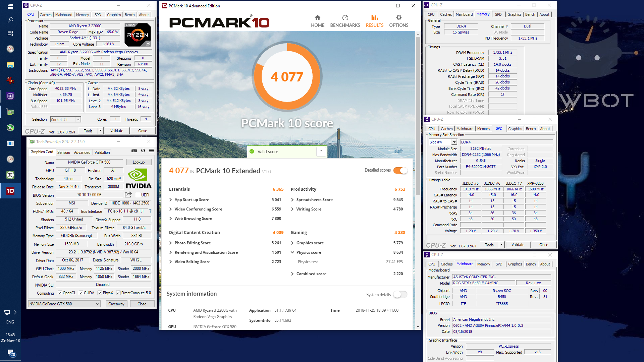
Task: Click Tools button in SPD CPU-Z
Action: coord(489,245)
